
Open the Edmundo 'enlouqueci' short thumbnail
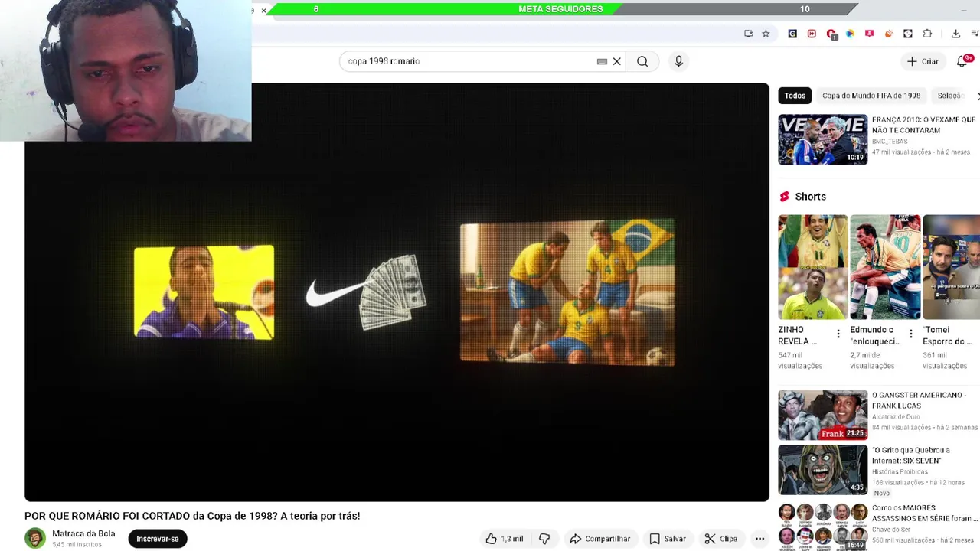pos(885,267)
